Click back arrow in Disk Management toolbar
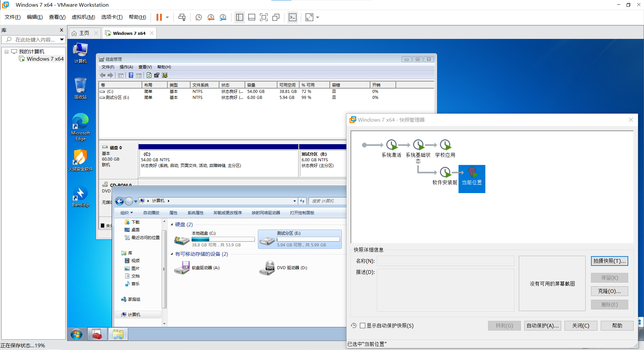Viewport: 644px width, 350px height. pyautogui.click(x=103, y=75)
